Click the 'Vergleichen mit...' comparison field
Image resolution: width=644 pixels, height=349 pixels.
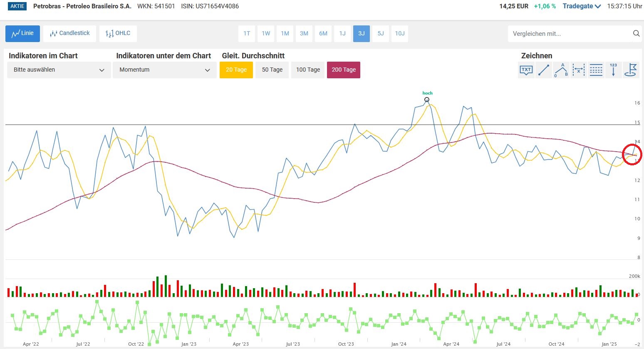[569, 34]
